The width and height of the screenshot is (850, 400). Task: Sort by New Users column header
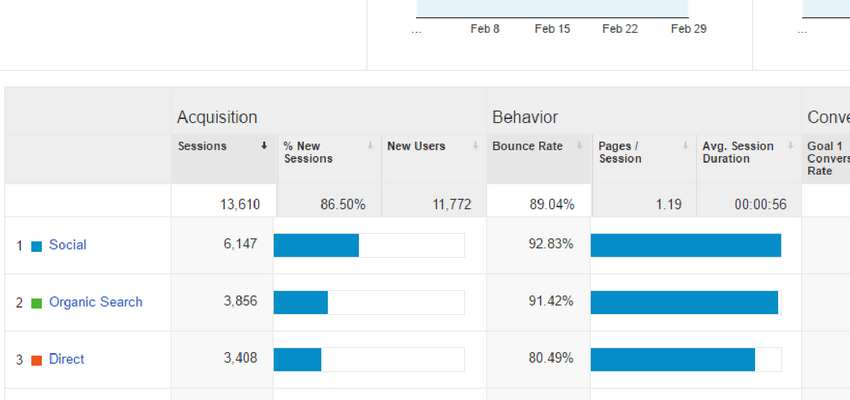click(416, 146)
